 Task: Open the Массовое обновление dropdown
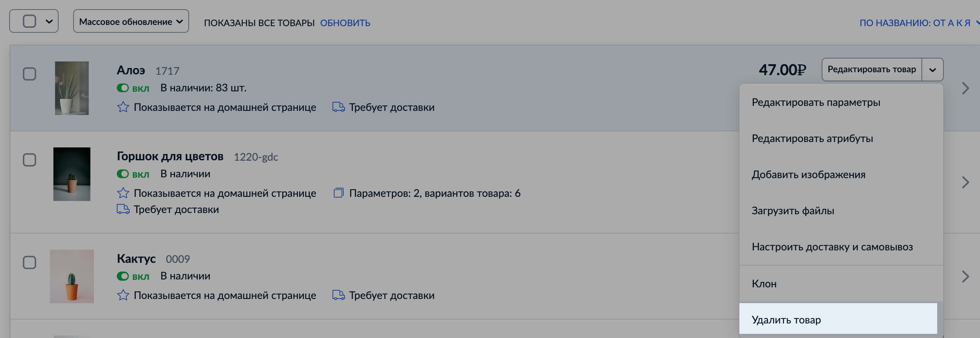point(131,21)
